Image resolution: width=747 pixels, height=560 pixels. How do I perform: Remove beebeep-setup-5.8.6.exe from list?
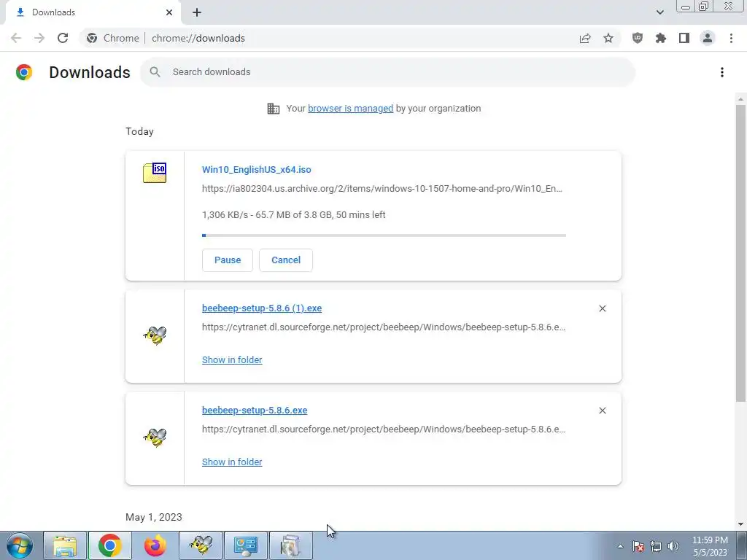pyautogui.click(x=602, y=411)
